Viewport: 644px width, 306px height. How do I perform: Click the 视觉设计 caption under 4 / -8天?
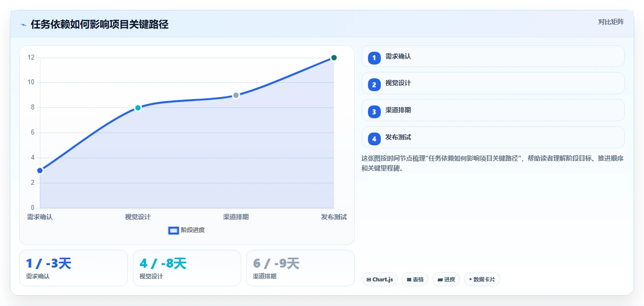coord(152,276)
